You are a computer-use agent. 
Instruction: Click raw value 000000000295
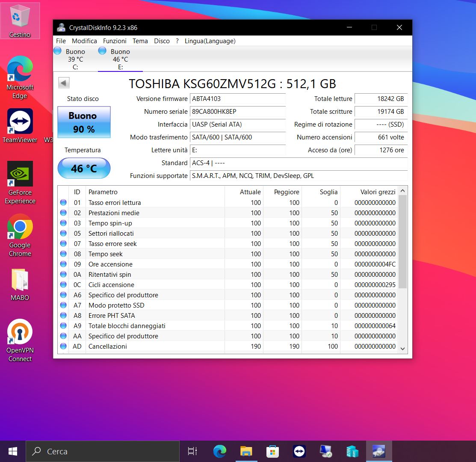click(375, 285)
